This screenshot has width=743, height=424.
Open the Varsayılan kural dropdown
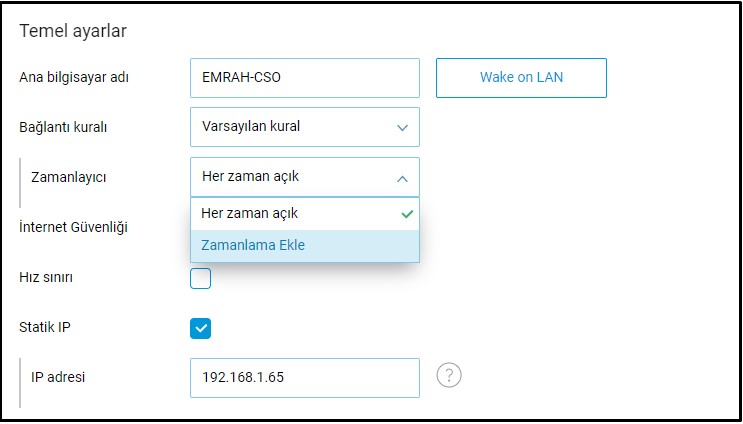pos(304,127)
